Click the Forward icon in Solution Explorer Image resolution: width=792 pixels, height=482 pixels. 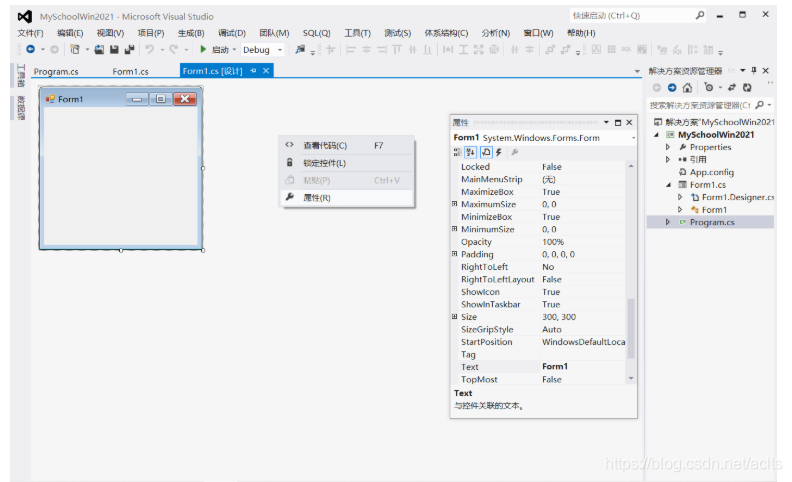(672, 87)
